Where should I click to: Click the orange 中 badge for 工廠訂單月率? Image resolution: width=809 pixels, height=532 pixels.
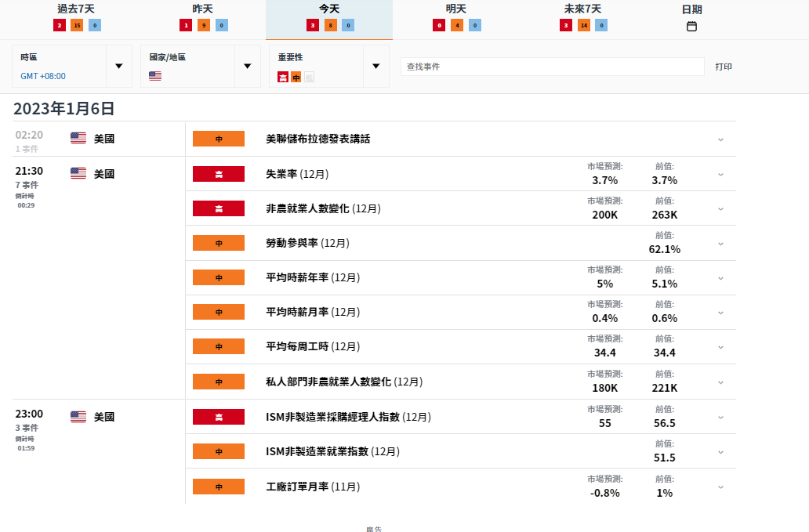pyautogui.click(x=219, y=487)
